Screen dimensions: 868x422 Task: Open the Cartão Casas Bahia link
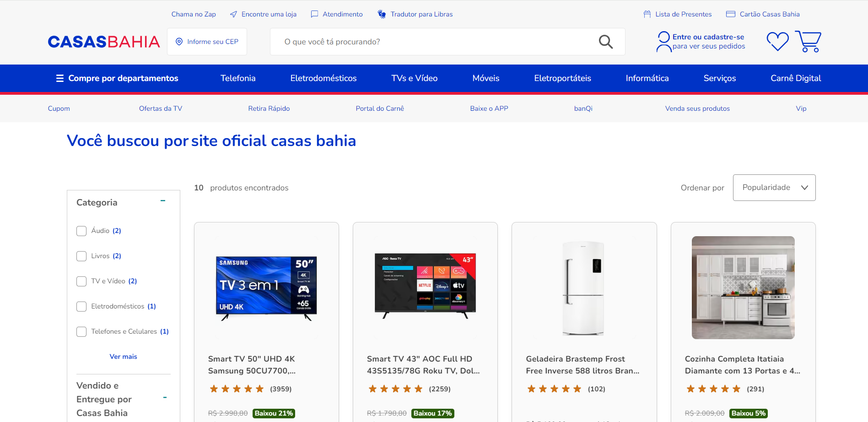click(770, 14)
